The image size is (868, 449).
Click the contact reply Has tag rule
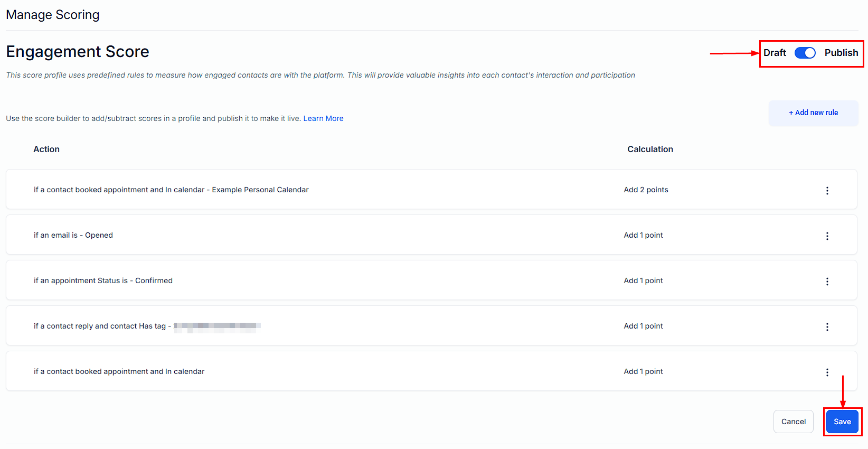pyautogui.click(x=100, y=326)
